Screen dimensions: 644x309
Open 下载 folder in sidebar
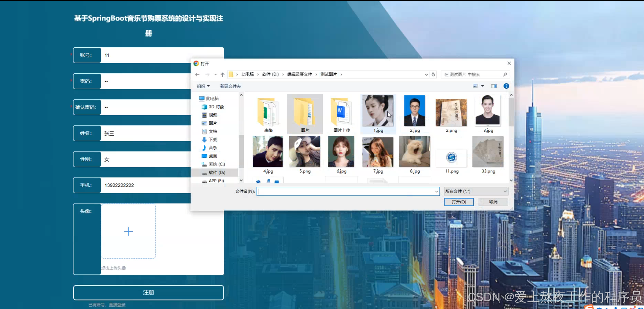tap(209, 140)
